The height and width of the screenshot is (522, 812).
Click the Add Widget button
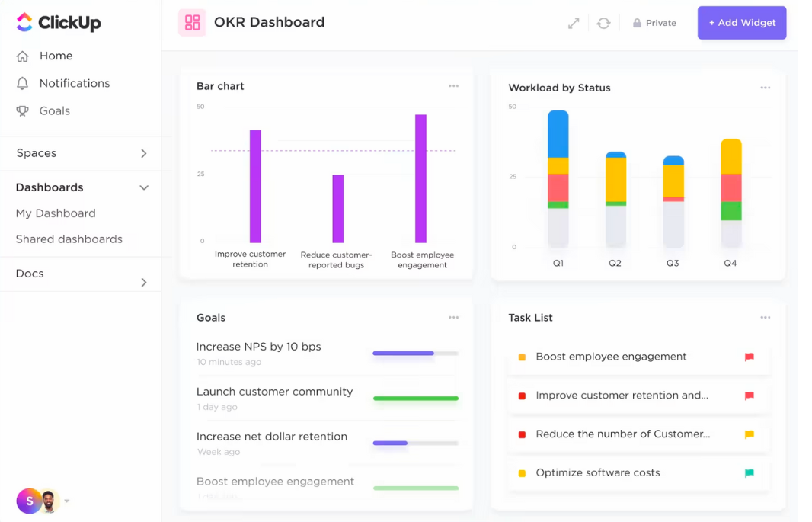coord(741,23)
